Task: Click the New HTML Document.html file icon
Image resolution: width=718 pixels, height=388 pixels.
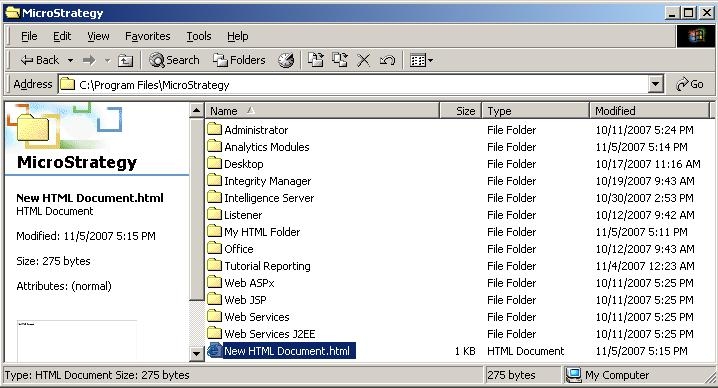Action: (214, 350)
